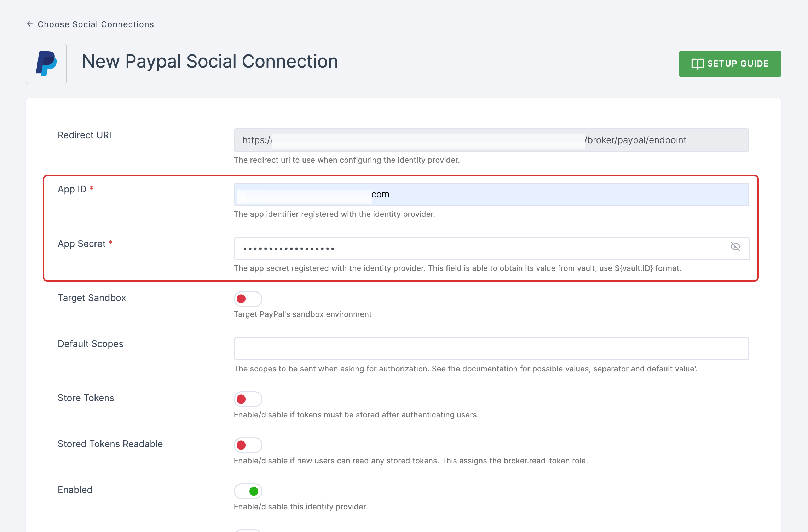Click the Enabled label

75,490
